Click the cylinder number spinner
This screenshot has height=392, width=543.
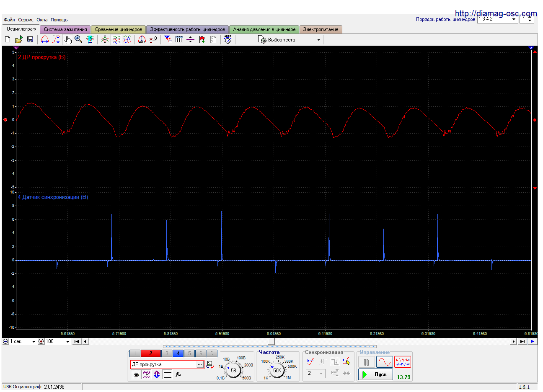point(527,19)
